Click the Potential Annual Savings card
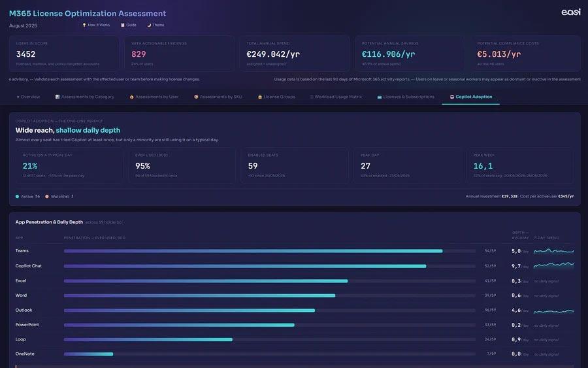The image size is (588, 368). 410,54
